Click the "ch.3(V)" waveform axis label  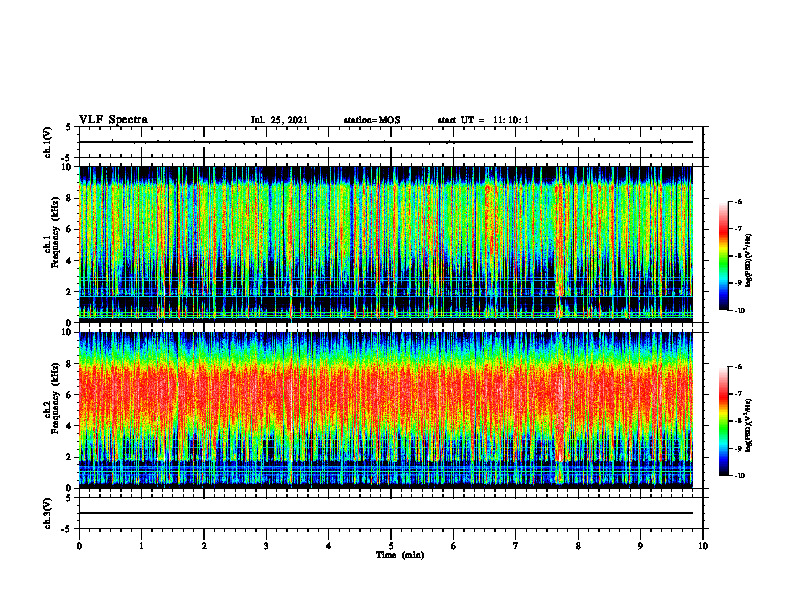click(48, 513)
